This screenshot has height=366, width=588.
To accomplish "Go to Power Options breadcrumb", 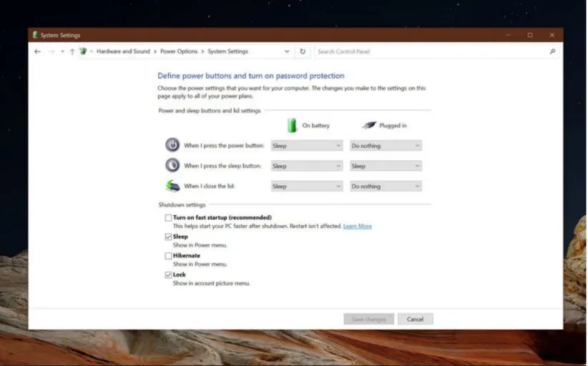I will pyautogui.click(x=178, y=51).
